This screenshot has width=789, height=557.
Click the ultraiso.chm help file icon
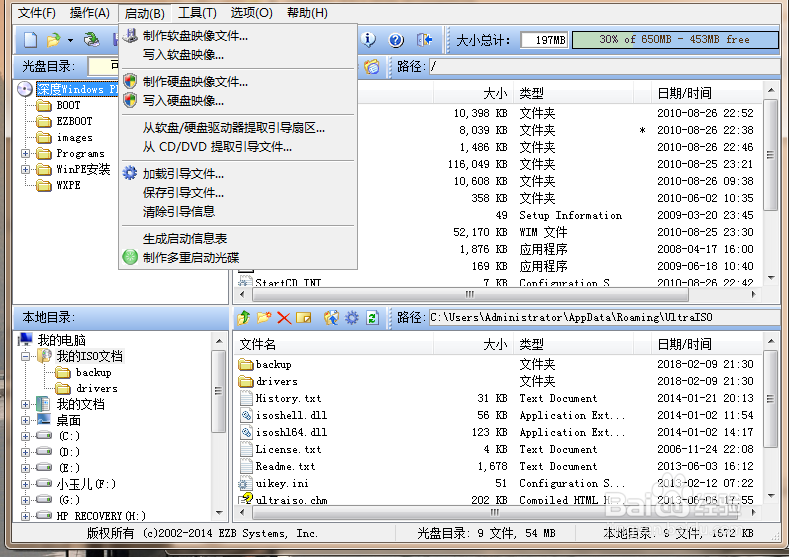tap(246, 499)
